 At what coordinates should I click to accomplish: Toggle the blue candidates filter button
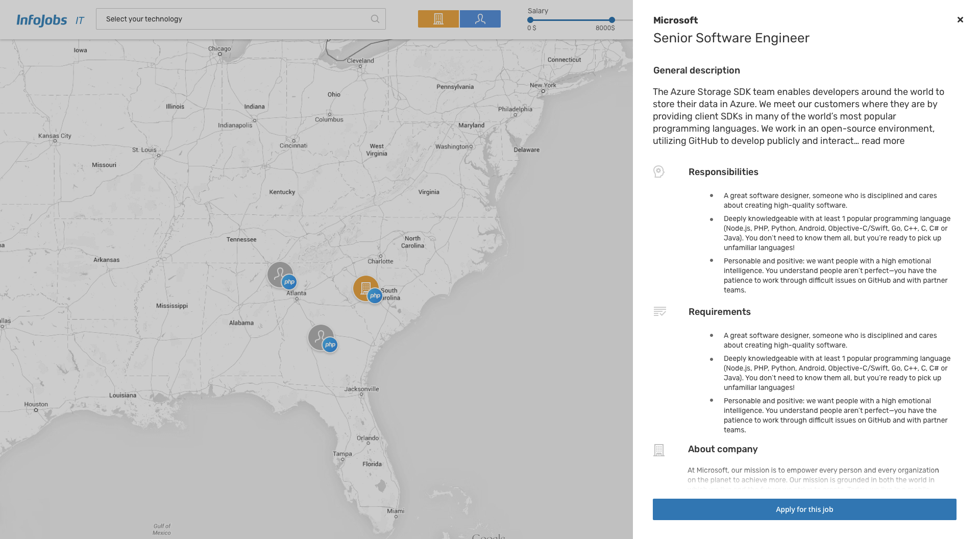click(x=480, y=19)
